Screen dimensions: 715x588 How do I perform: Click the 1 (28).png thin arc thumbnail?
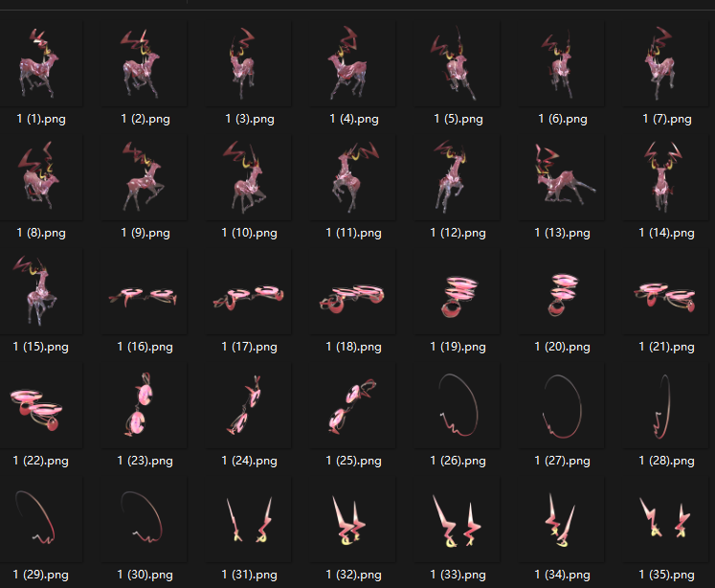[x=666, y=407]
